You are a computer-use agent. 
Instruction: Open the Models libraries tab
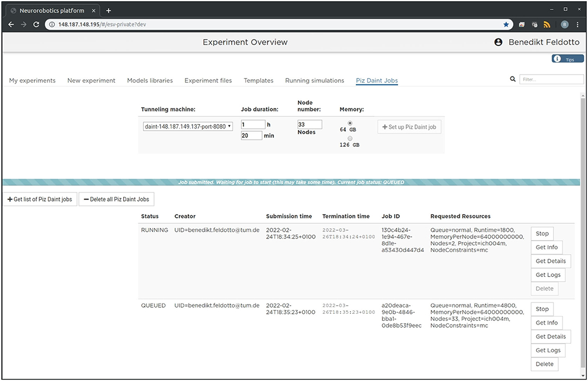click(150, 81)
